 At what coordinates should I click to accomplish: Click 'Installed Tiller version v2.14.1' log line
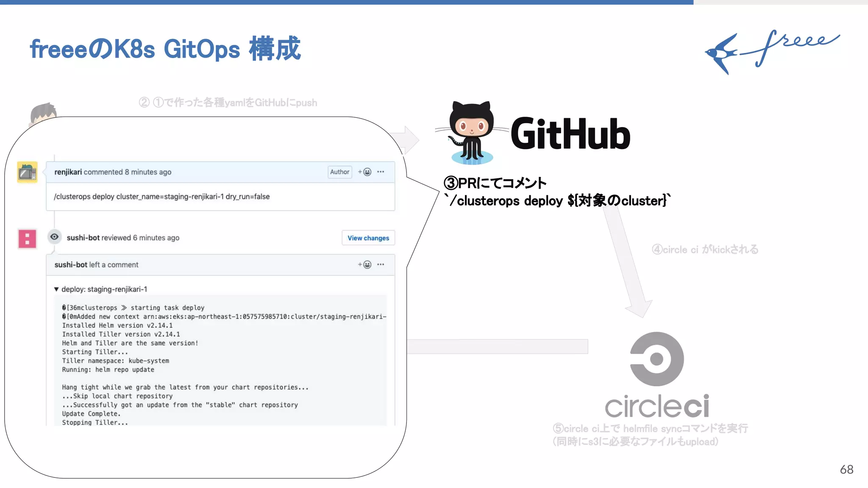(121, 334)
